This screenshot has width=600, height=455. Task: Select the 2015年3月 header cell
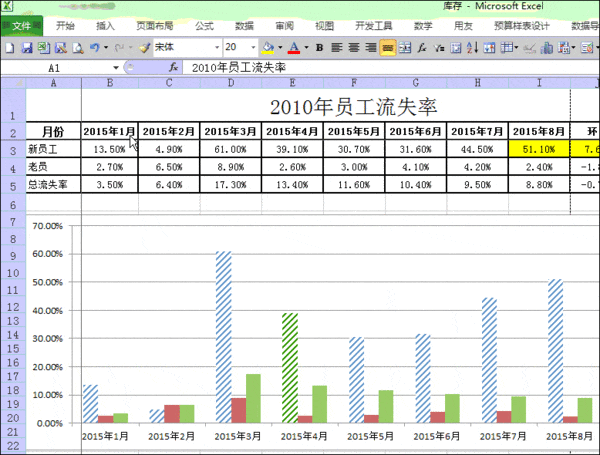[231, 132]
